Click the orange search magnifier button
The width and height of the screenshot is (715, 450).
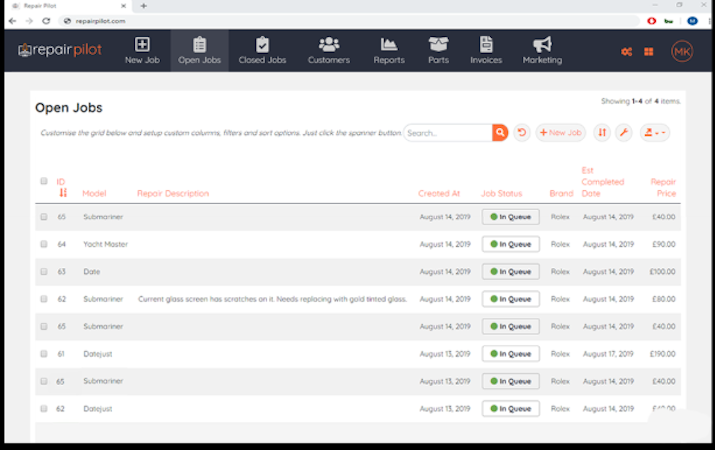(500, 133)
